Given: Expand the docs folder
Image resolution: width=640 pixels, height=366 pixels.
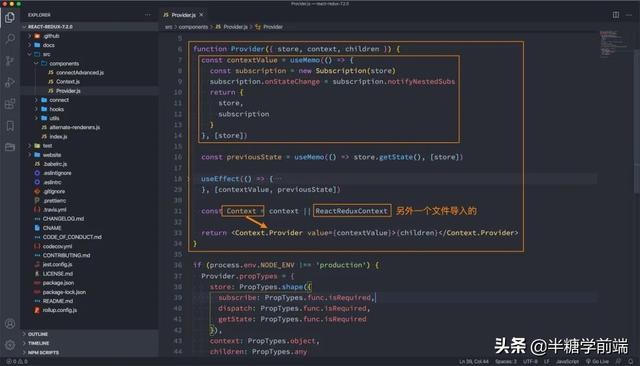Looking at the screenshot, I should tap(90, 45).
